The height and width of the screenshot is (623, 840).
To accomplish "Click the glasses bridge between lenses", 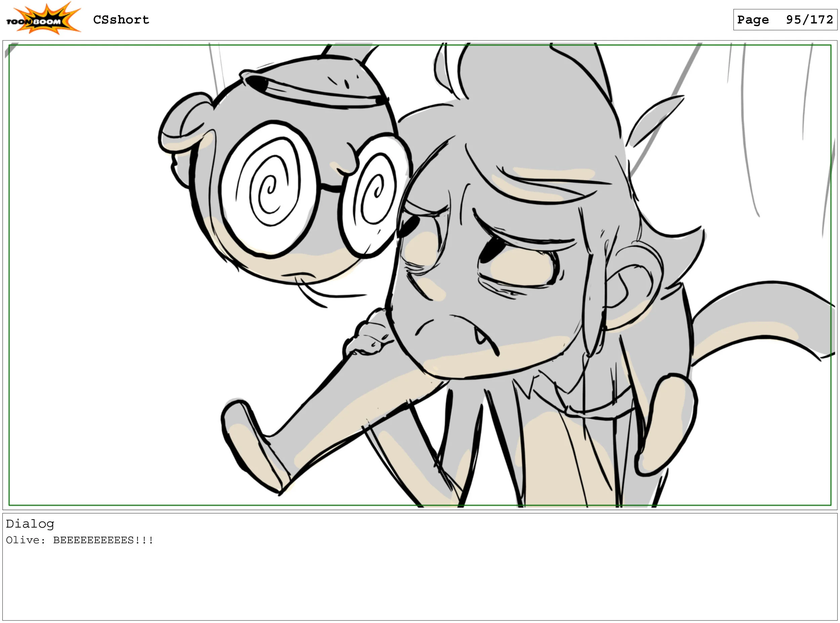I will [332, 187].
